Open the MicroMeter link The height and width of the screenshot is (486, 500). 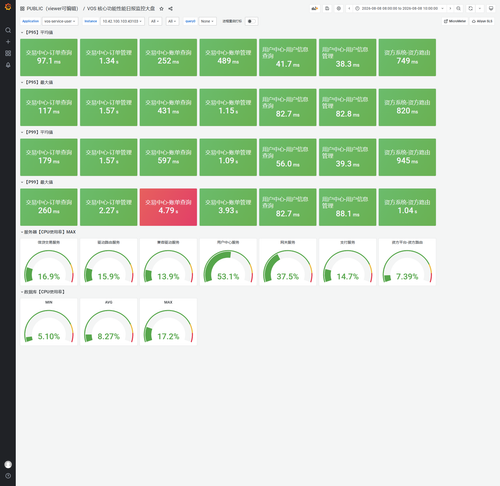455,21
